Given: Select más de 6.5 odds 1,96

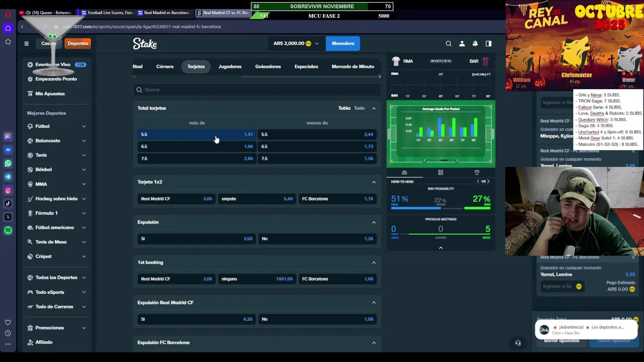Looking at the screenshot, I should 197,146.
